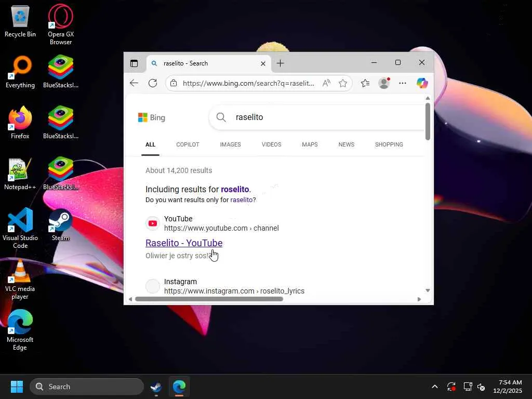Switch to the NEWS results tab
This screenshot has height=399, width=532.
347,144
